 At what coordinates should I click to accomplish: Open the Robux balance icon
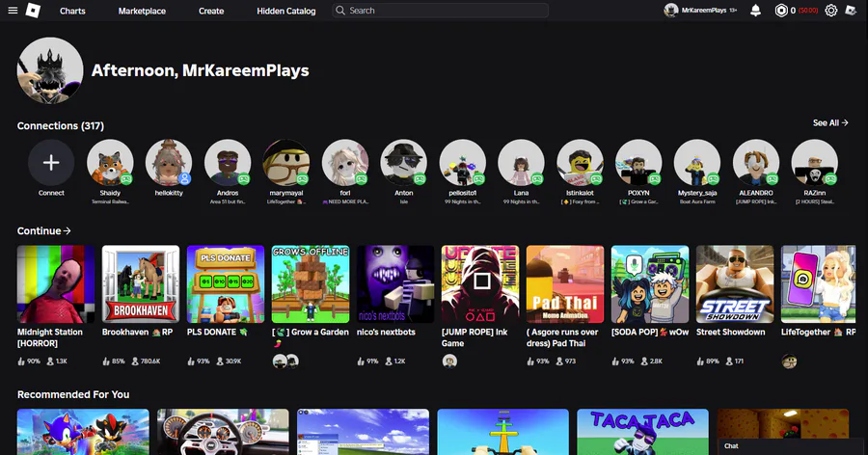pyautogui.click(x=781, y=11)
